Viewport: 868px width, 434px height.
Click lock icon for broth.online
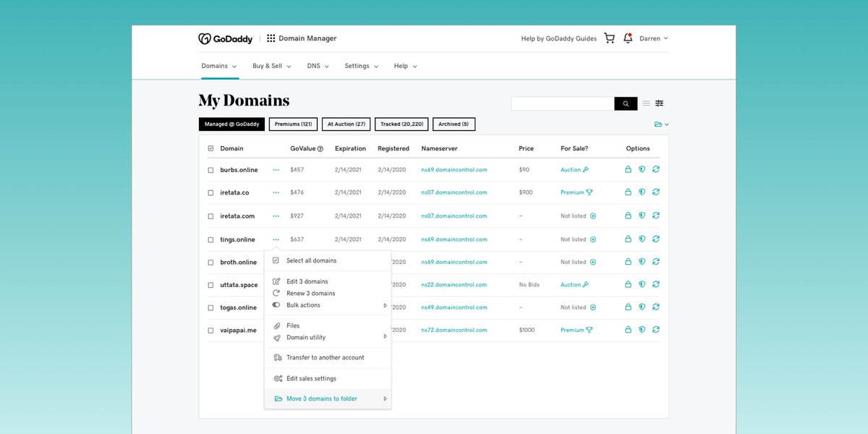click(628, 262)
